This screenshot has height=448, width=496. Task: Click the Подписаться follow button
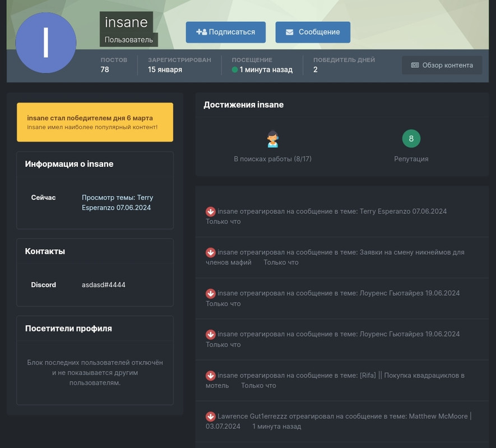[x=225, y=32]
